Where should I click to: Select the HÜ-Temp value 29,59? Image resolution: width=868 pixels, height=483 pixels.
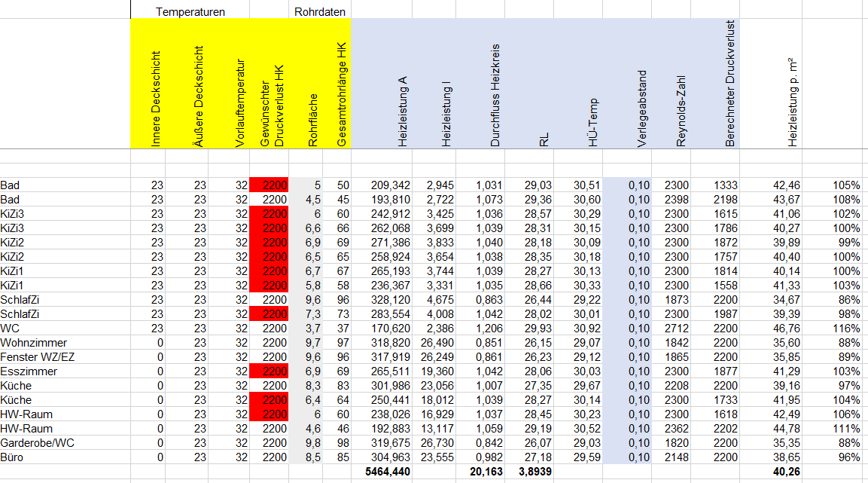point(586,457)
